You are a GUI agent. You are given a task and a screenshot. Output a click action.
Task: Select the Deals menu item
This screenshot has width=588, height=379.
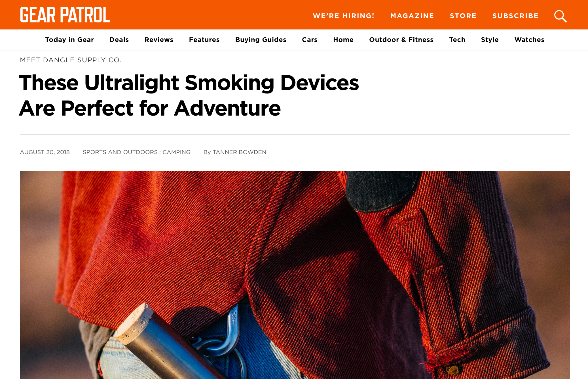[x=119, y=40]
